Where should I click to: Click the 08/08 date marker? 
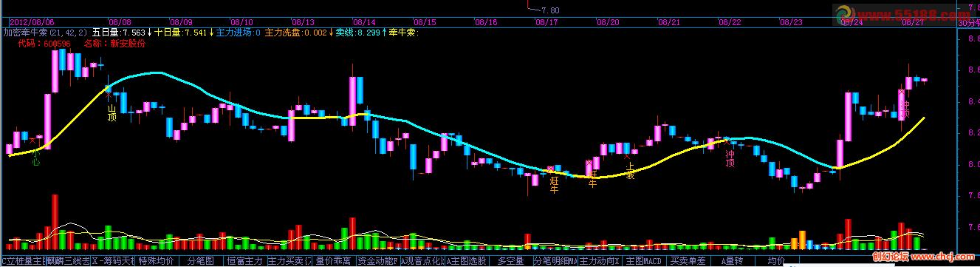[x=120, y=23]
